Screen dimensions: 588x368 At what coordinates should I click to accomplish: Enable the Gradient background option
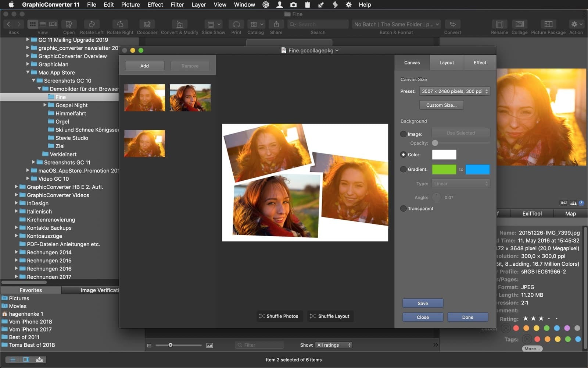(404, 169)
